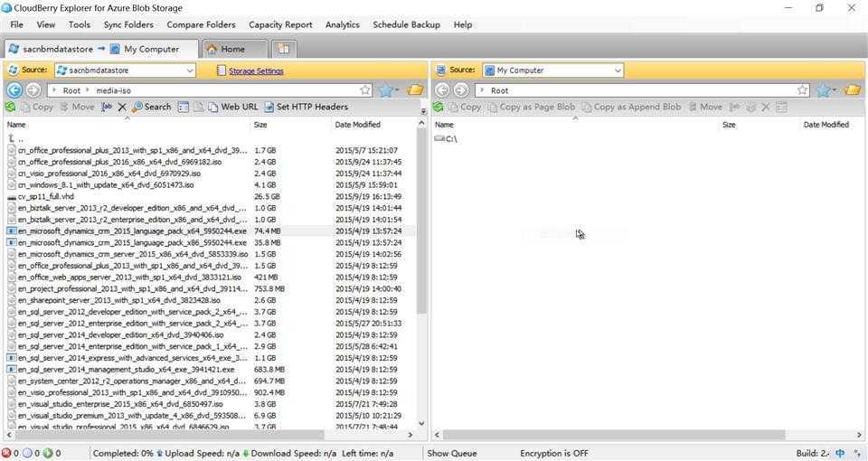Click the rename icon in the left pane toolbar
The height and width of the screenshot is (461, 868).
coord(107,107)
